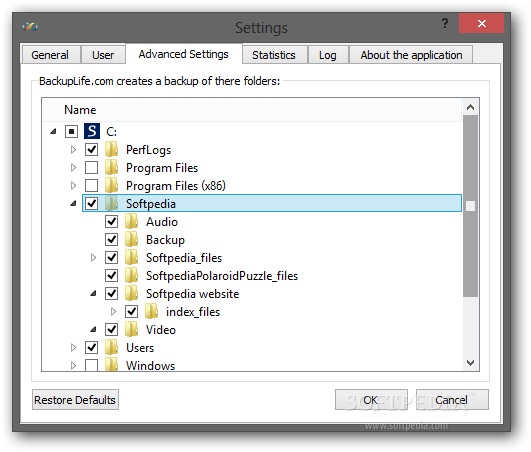Uncheck the Softpedia_files checkbox

[111, 257]
